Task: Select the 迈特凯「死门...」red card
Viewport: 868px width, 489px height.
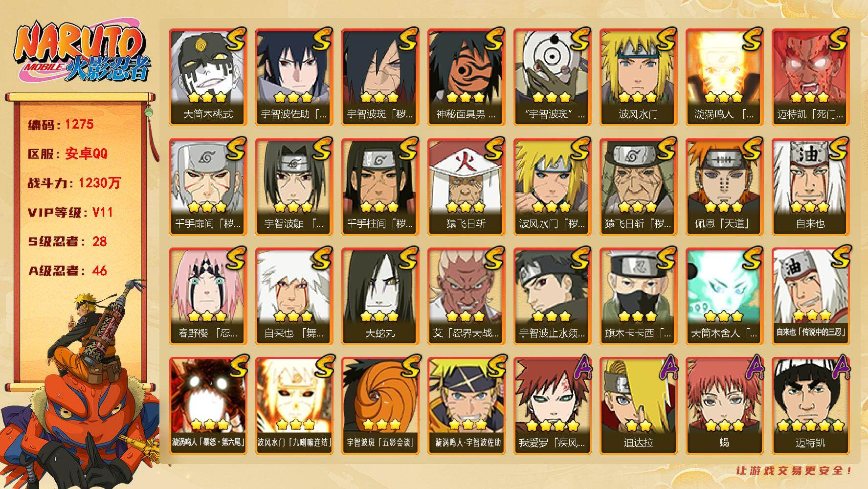Action: click(811, 77)
